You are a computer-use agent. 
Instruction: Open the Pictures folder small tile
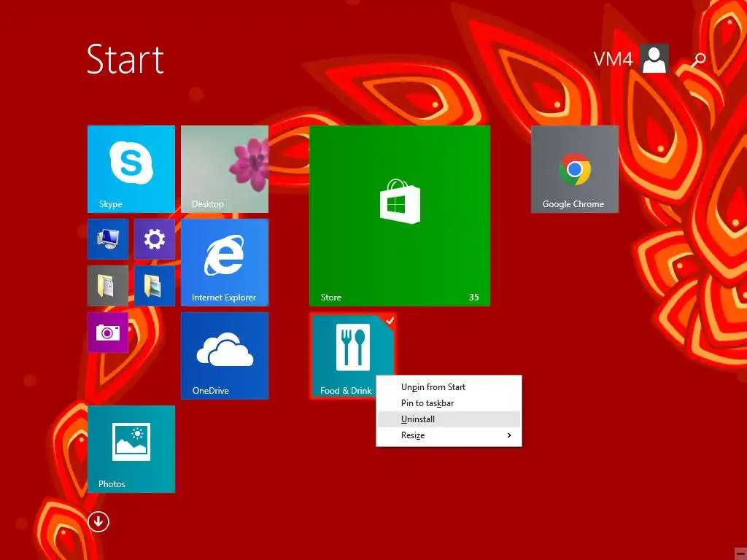click(155, 286)
